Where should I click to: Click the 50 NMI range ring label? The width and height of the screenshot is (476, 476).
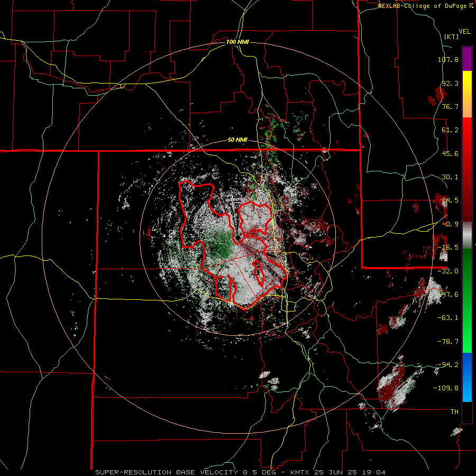coord(237,140)
